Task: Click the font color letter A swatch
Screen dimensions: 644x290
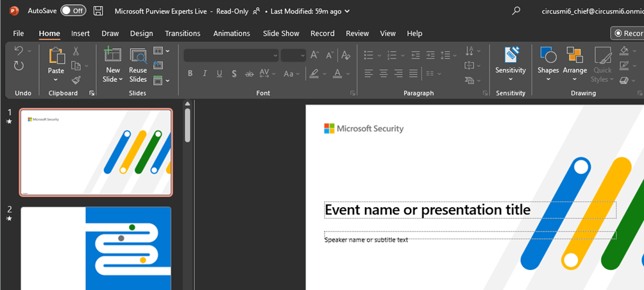Action: (x=337, y=74)
